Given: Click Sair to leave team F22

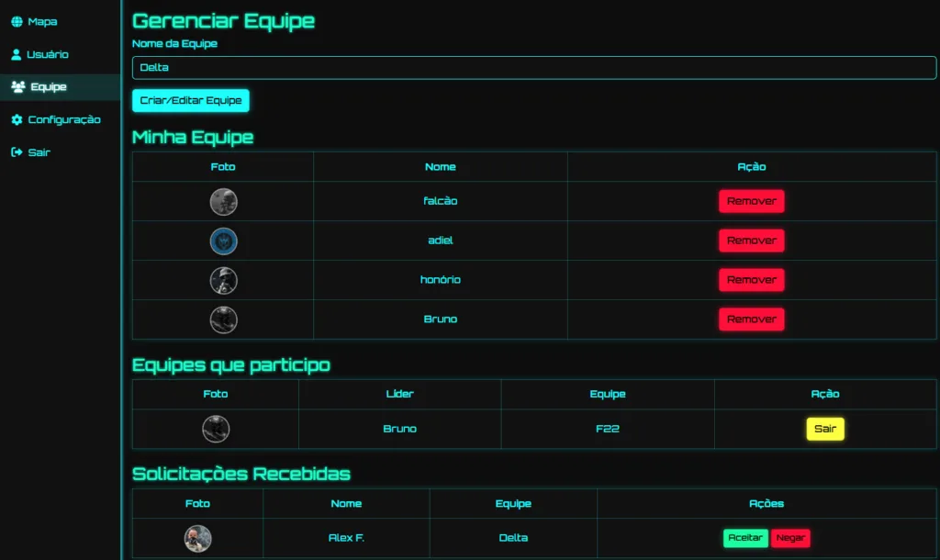Looking at the screenshot, I should tap(824, 429).
